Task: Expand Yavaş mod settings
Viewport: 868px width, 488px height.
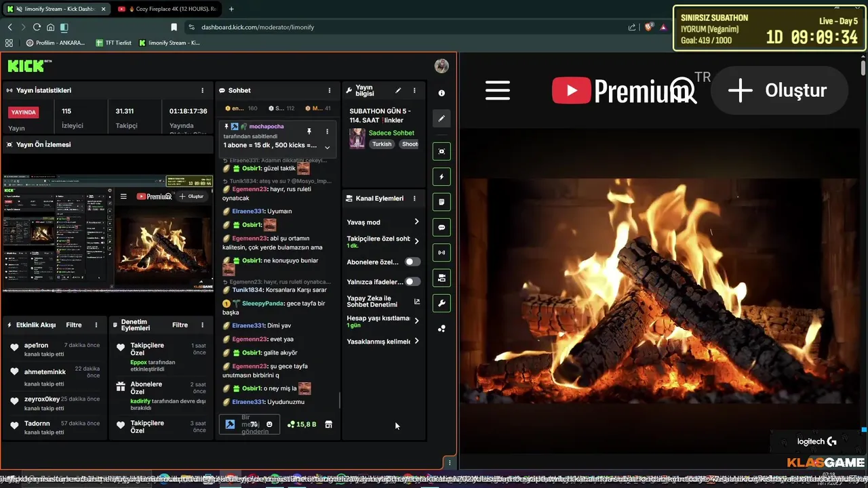Action: pos(416,222)
